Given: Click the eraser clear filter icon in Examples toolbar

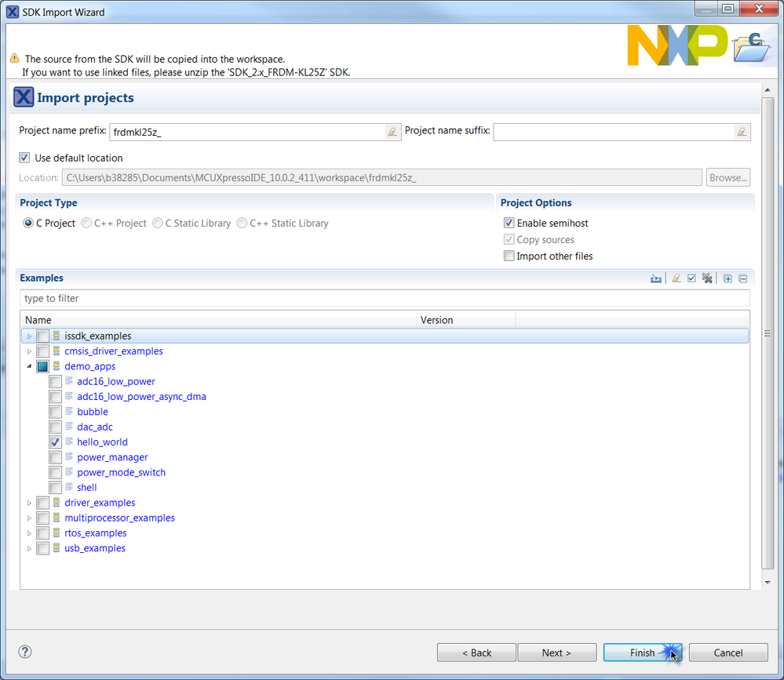Looking at the screenshot, I should tap(676, 278).
